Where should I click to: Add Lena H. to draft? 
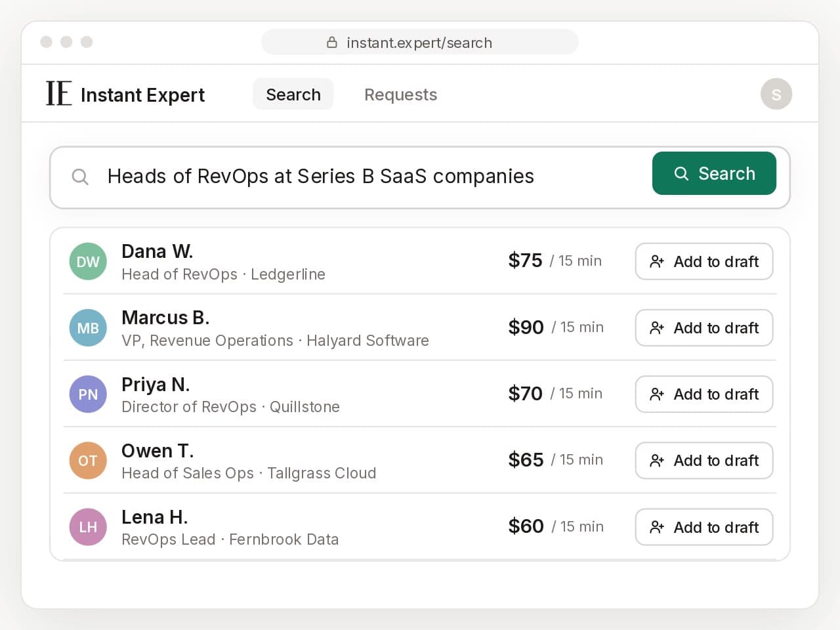[704, 527]
